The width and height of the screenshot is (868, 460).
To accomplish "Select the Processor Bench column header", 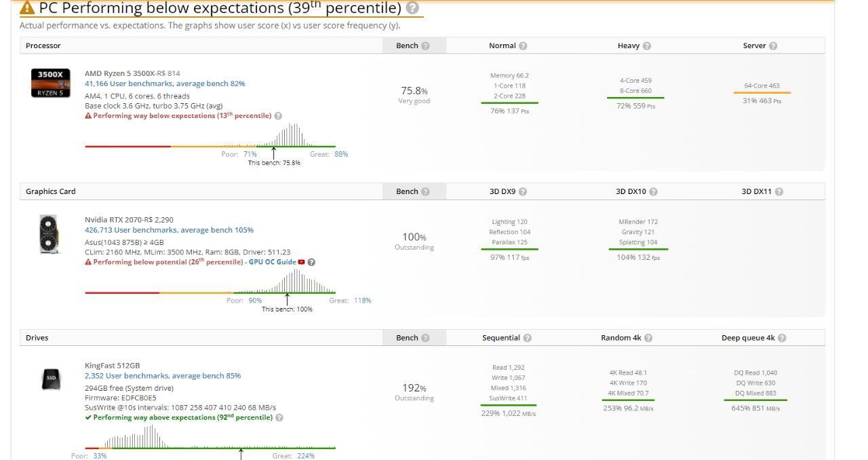I will click(414, 46).
